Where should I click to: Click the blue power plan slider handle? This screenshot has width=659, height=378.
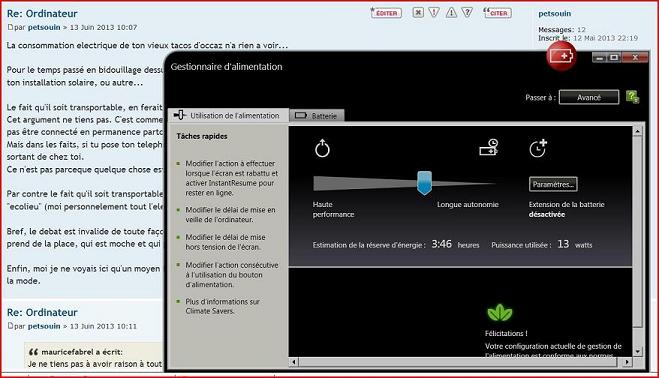424,182
